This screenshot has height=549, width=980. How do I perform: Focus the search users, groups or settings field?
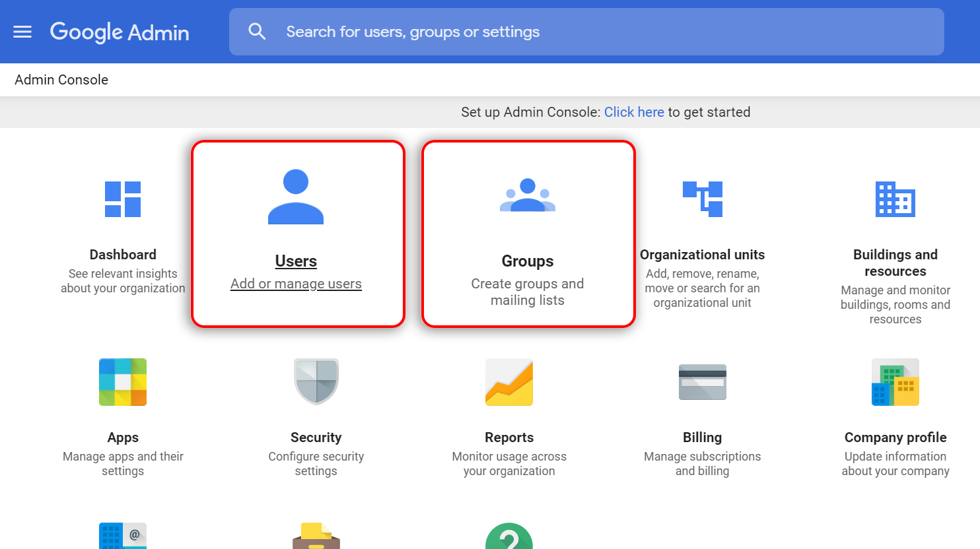(586, 32)
